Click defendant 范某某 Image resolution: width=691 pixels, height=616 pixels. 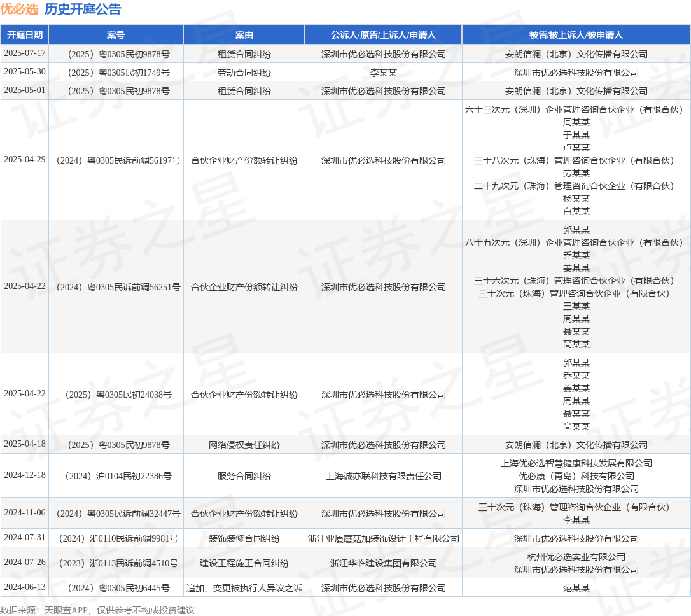[x=576, y=588]
